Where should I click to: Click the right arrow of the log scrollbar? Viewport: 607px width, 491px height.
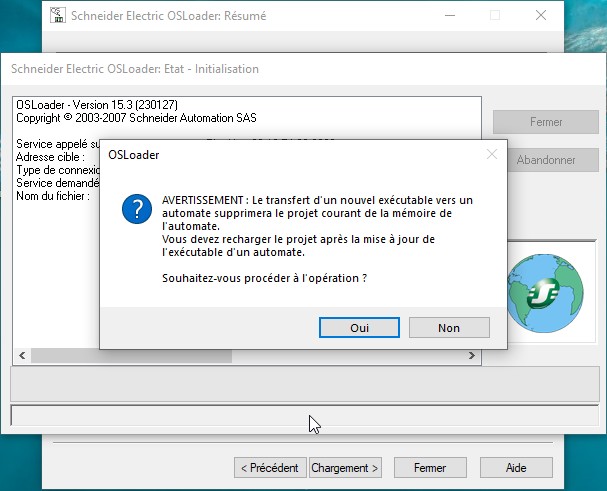(472, 355)
